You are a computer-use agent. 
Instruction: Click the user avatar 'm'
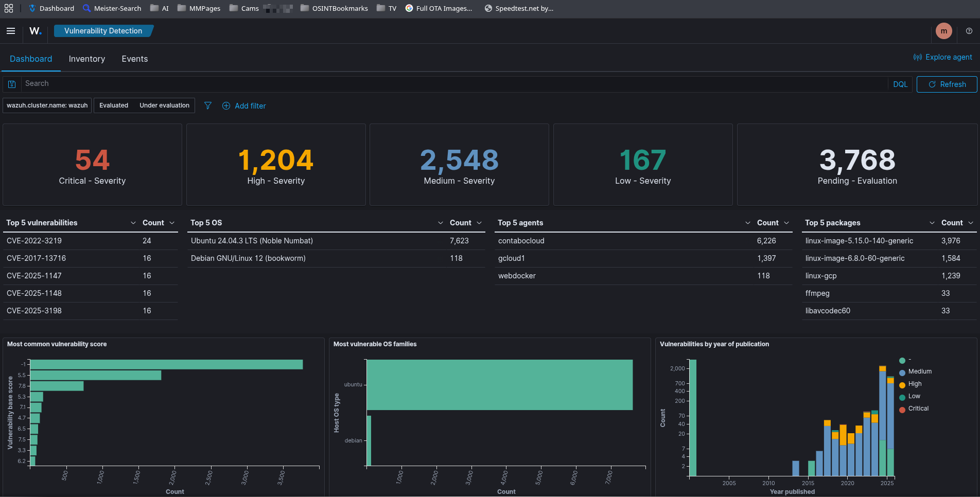point(943,31)
